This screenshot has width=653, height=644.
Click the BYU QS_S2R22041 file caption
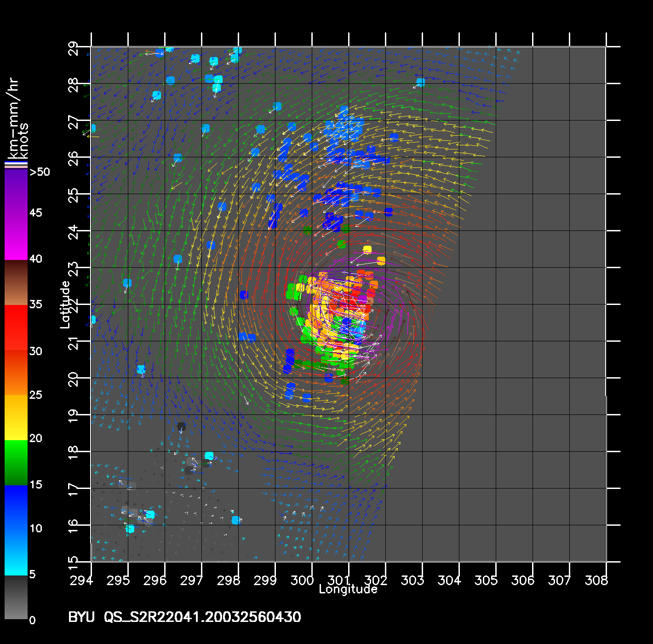coord(184,617)
